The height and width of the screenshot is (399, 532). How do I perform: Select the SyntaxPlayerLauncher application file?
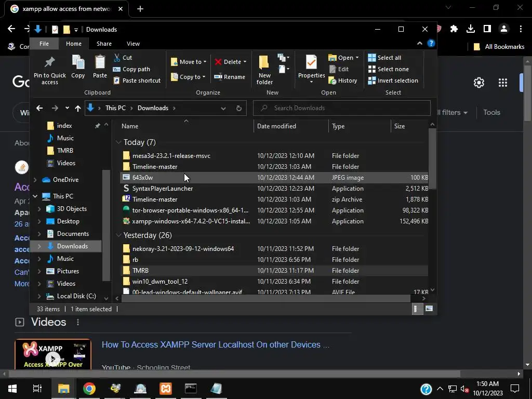pos(274,189)
